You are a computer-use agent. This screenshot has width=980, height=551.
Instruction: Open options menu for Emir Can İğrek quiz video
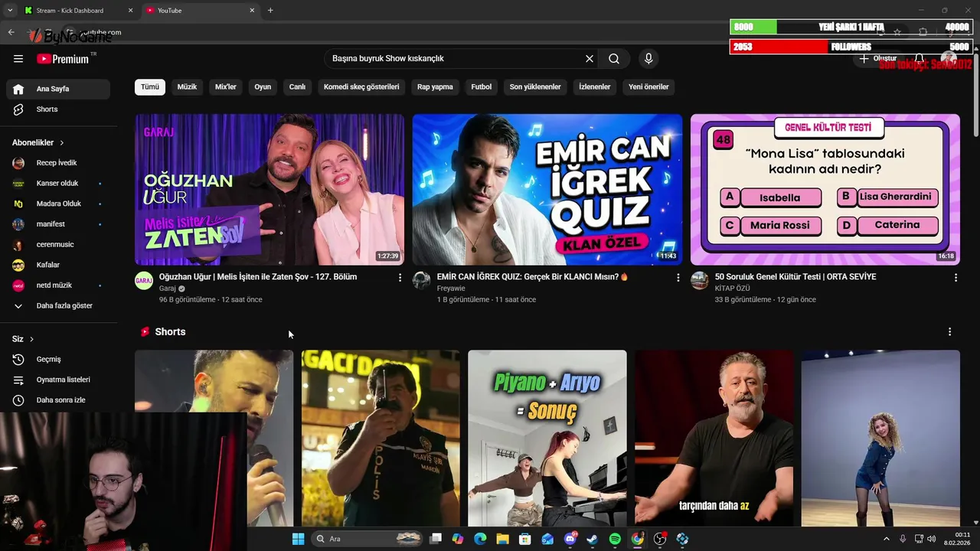pos(678,278)
